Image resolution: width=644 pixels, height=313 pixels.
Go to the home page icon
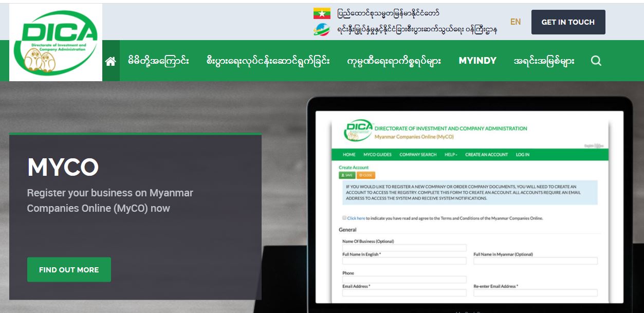111,61
